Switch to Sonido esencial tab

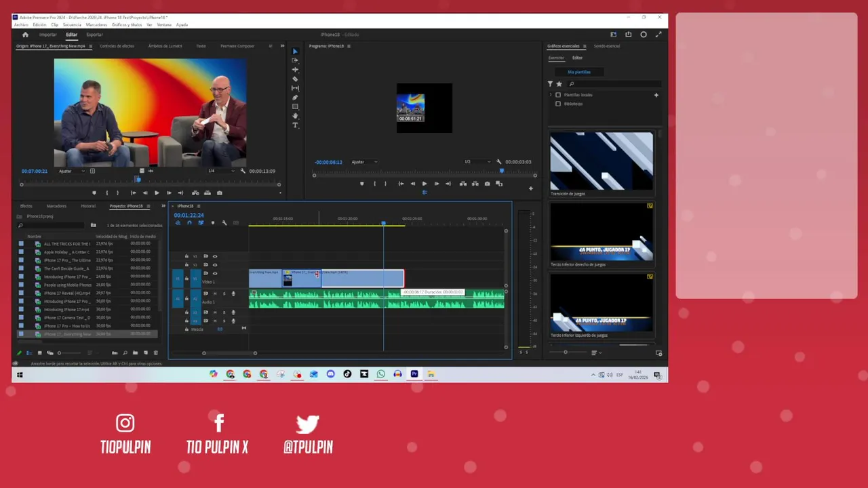pos(607,46)
